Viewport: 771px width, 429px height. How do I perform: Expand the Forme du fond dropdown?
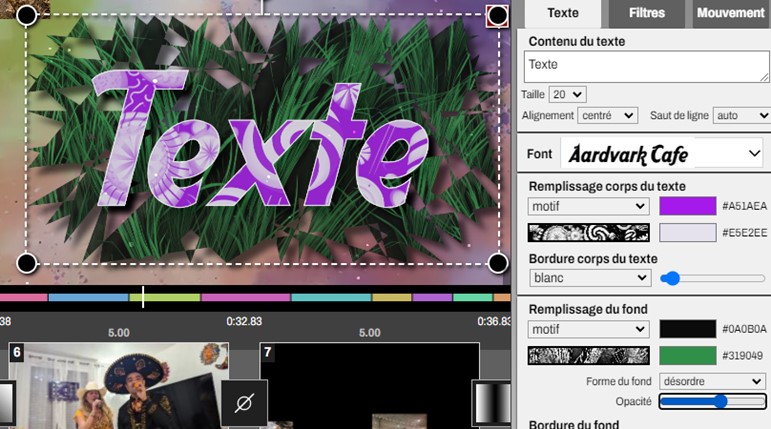[711, 381]
